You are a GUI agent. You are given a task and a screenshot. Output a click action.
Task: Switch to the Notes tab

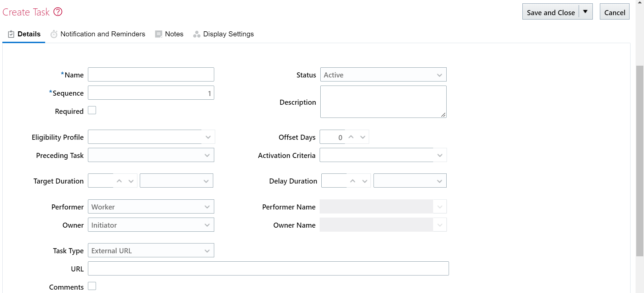pyautogui.click(x=169, y=34)
